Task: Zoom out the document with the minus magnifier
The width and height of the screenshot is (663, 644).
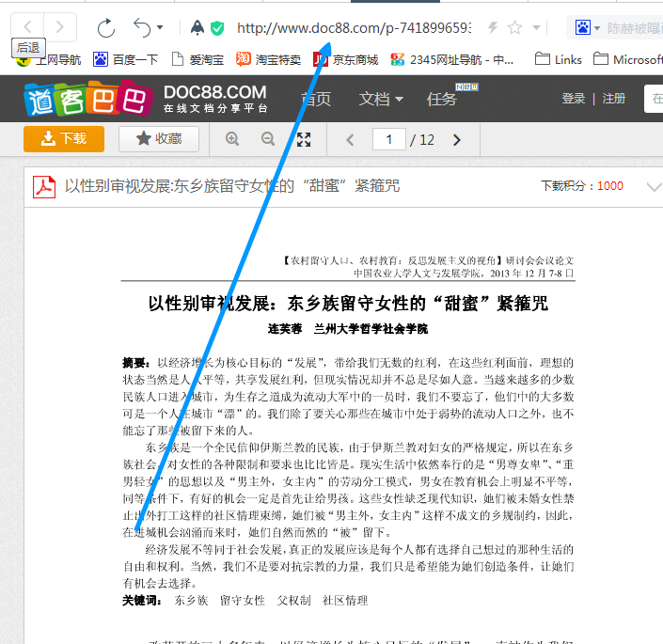Action: pyautogui.click(x=268, y=138)
